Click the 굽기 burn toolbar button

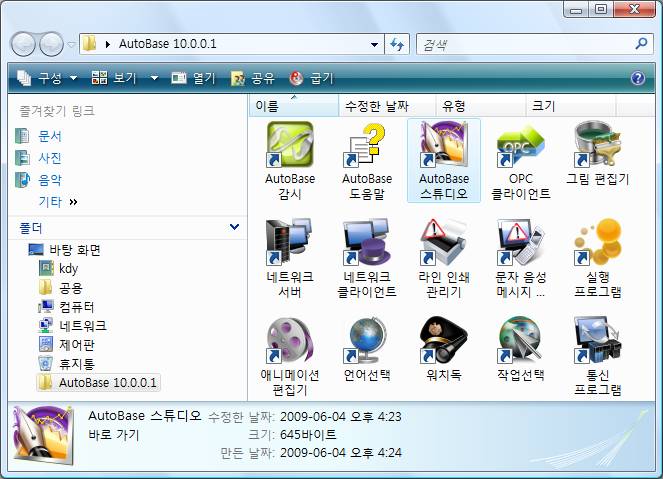pyautogui.click(x=312, y=78)
